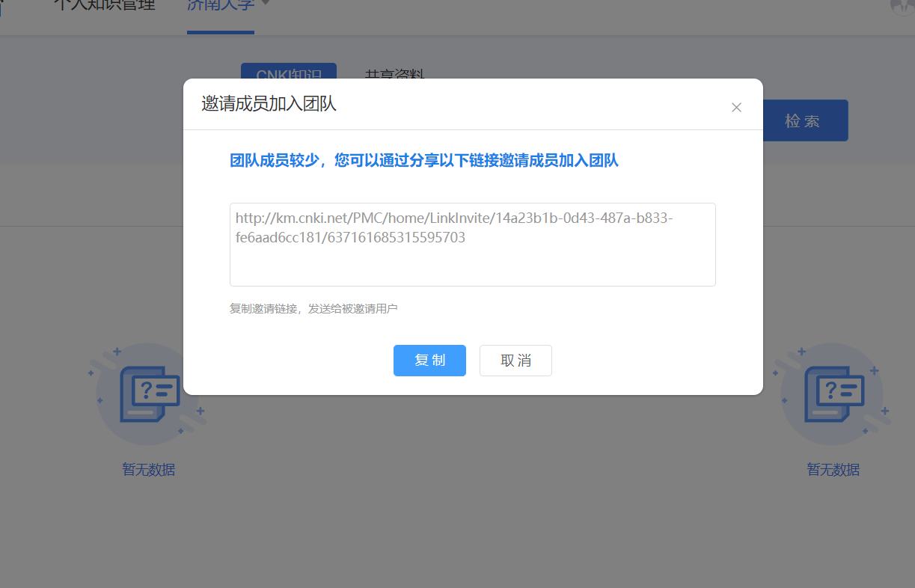This screenshot has height=588, width=915.
Task: Click the hint text 复制邀请链接 below box
Action: (x=313, y=308)
